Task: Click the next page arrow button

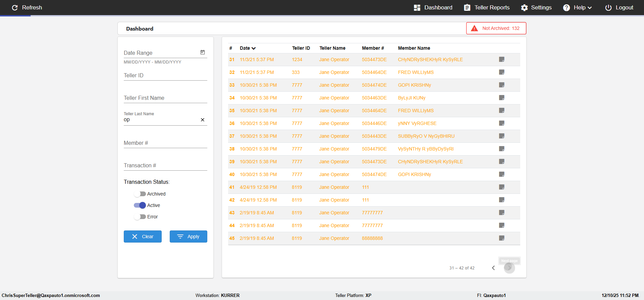Action: click(x=509, y=268)
